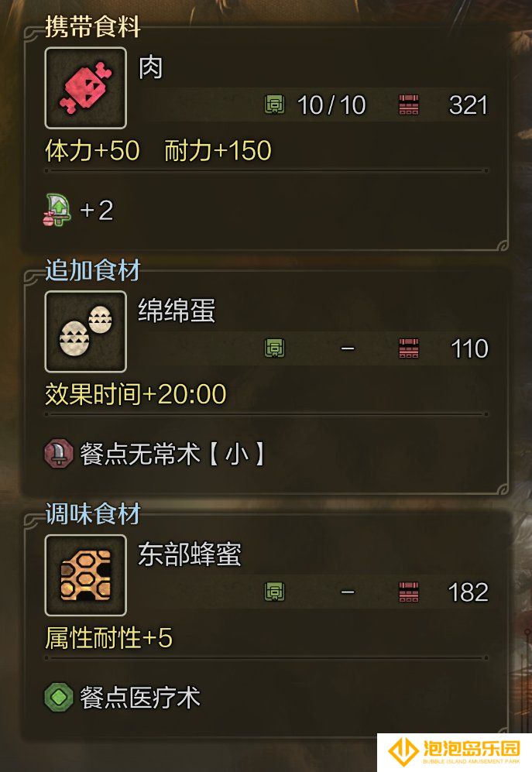Click the pouch icon in 绵绵蛋 row
Image resolution: width=532 pixels, height=772 pixels.
tap(274, 348)
